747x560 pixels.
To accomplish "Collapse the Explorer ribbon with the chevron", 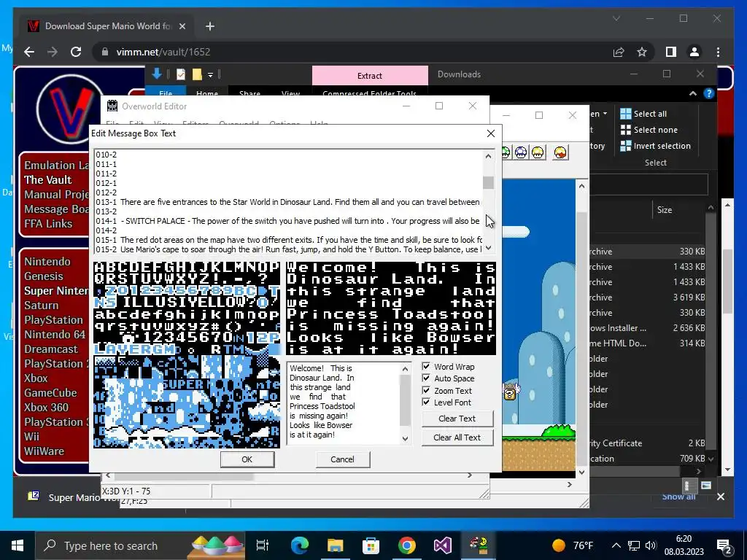I will tap(693, 94).
